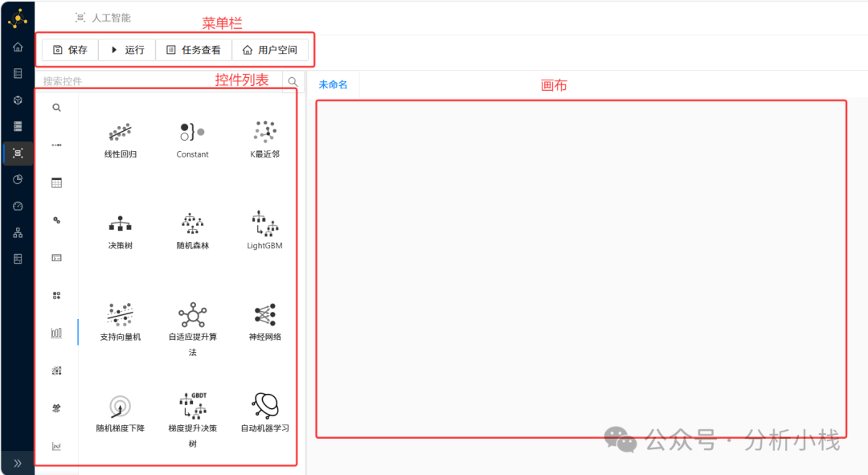
Task: Click the app logo at top left
Action: (x=18, y=18)
